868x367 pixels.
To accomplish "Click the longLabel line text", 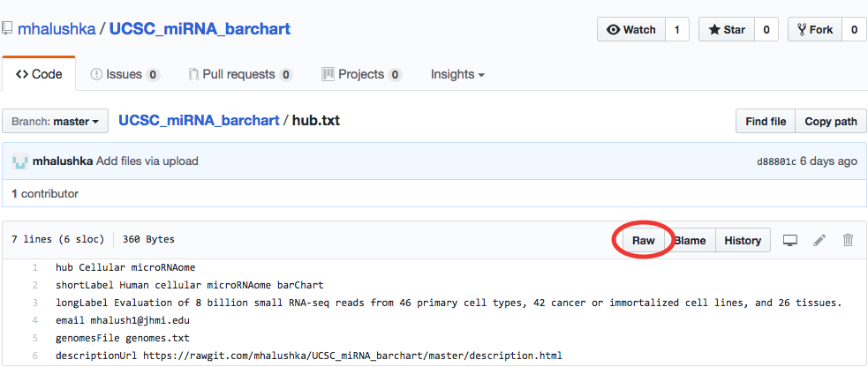I will pyautogui.click(x=449, y=303).
